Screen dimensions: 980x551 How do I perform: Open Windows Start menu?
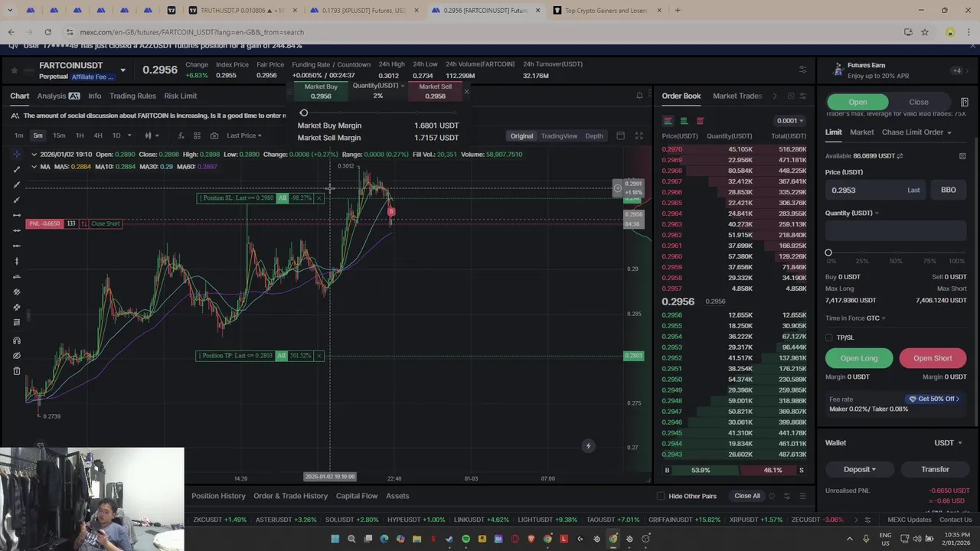[x=335, y=539]
